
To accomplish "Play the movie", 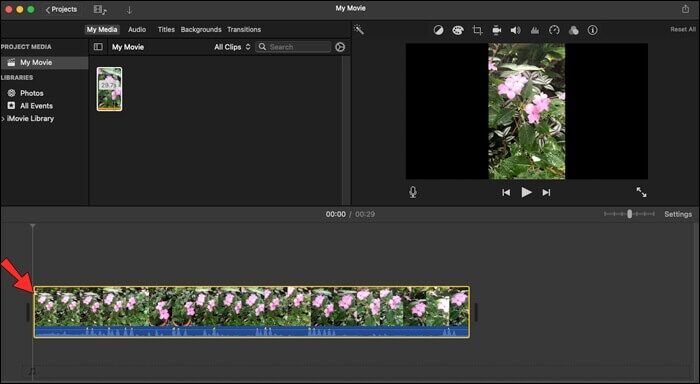I will (526, 192).
